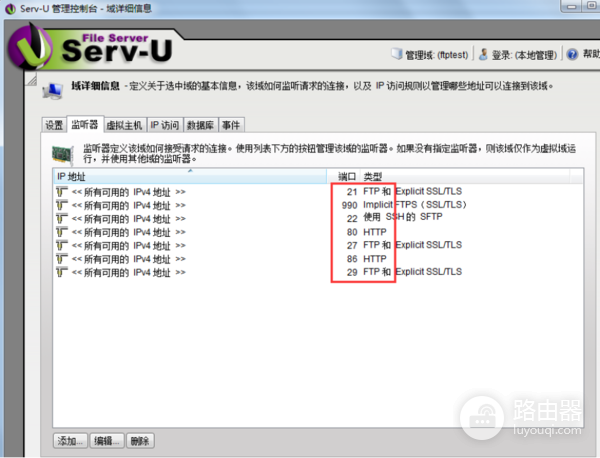This screenshot has width=600, height=458.
Task: Select the port 29 FTP row
Action: pyautogui.click(x=318, y=272)
